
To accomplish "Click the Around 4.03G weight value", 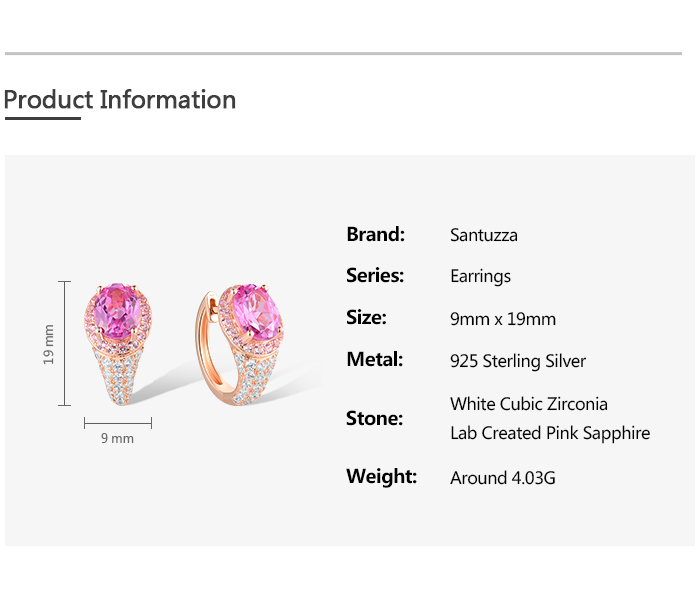I will [x=503, y=478].
